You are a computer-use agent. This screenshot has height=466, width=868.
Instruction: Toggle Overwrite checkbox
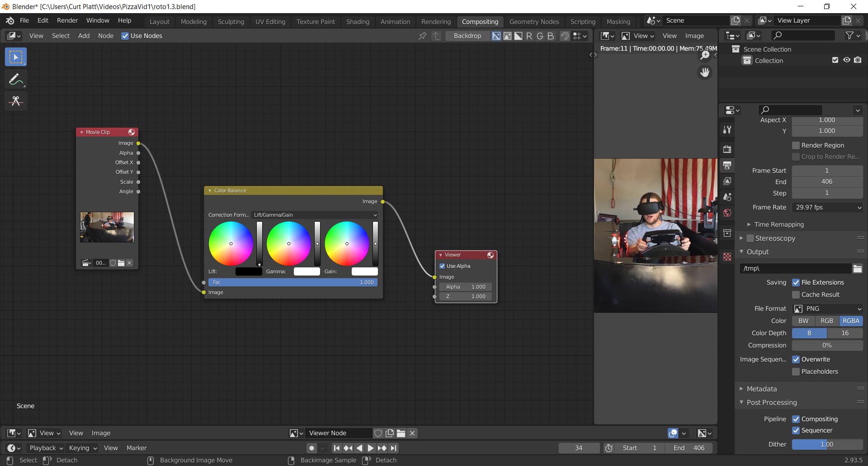796,359
